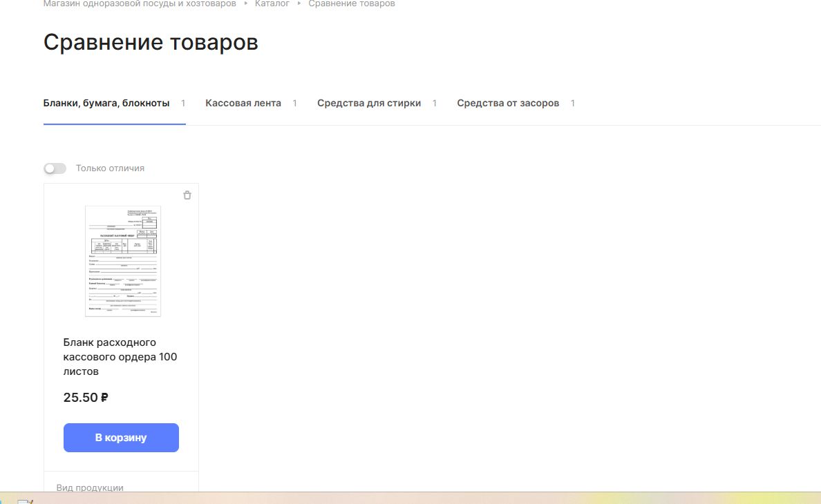Click the "Сравнение товаров" breadcrumb item
The width and height of the screenshot is (821, 504).
(x=352, y=4)
